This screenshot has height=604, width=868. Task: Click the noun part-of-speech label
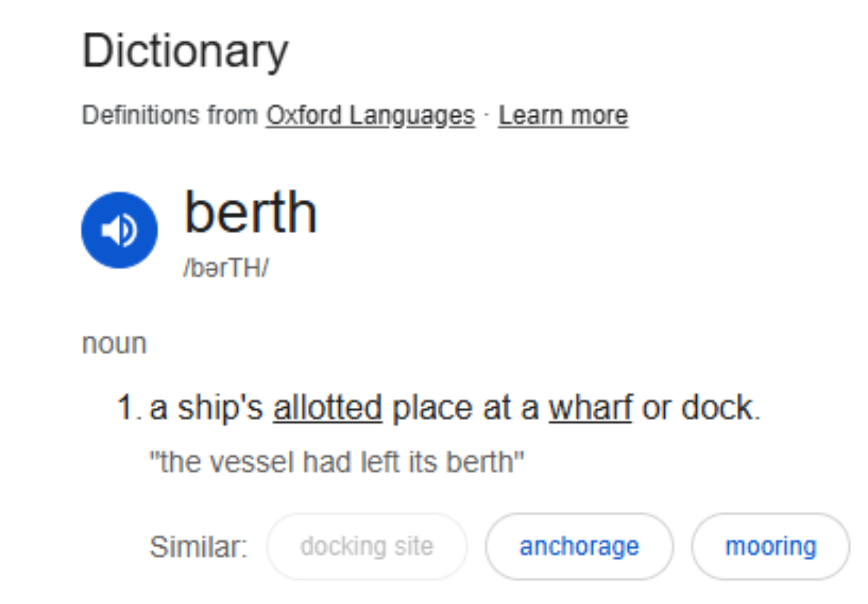tap(114, 343)
